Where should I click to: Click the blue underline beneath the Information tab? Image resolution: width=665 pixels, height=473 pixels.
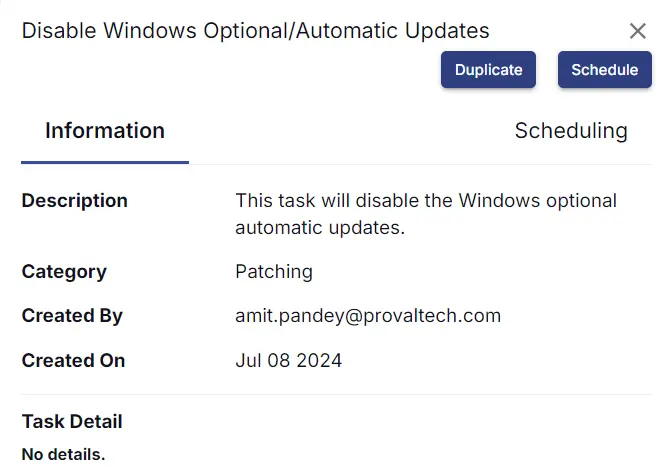tap(105, 162)
